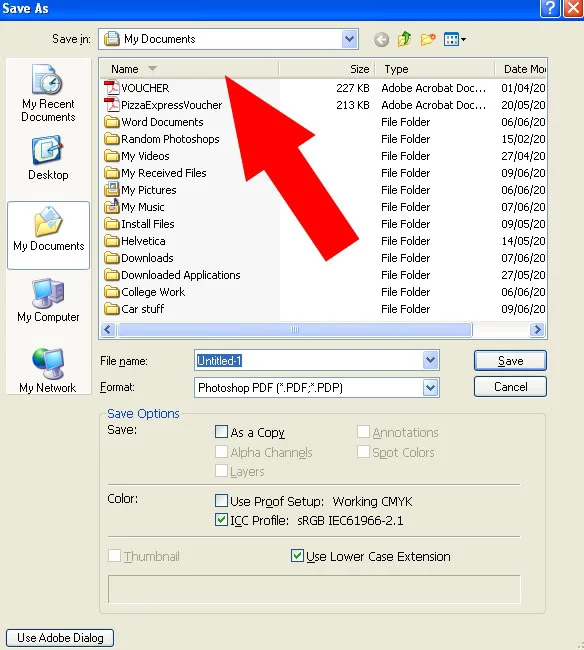584x650 pixels.
Task: Expand the Save in location dropdown
Action: pyautogui.click(x=349, y=39)
